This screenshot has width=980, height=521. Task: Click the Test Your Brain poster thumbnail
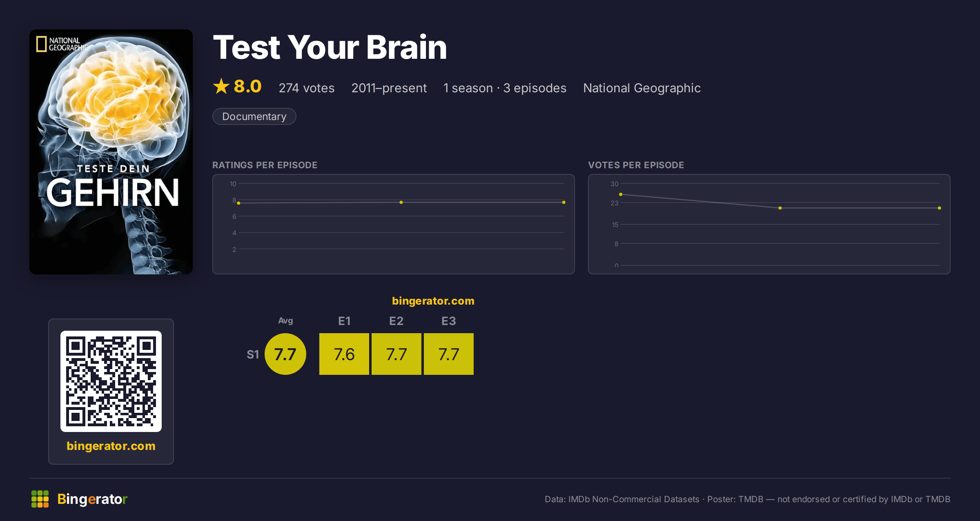(111, 152)
